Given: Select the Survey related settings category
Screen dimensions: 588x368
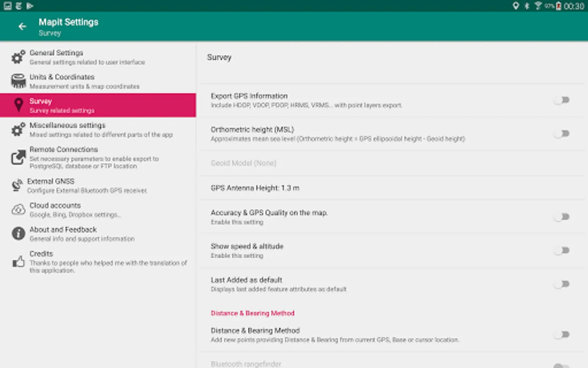Looking at the screenshot, I should (x=98, y=105).
